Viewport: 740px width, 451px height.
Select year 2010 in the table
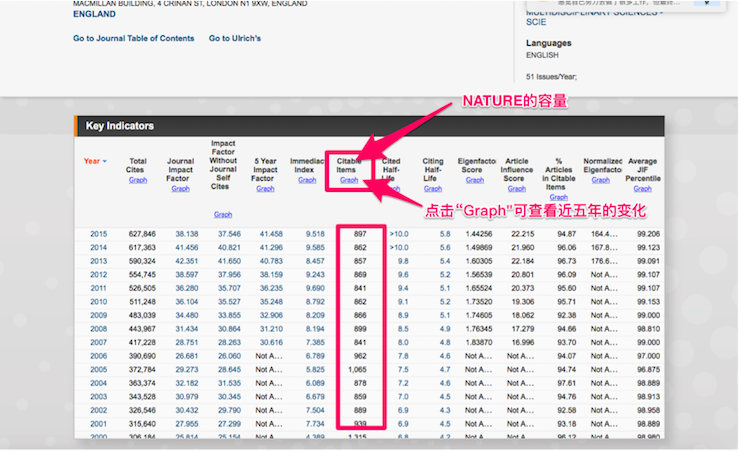[x=99, y=302]
